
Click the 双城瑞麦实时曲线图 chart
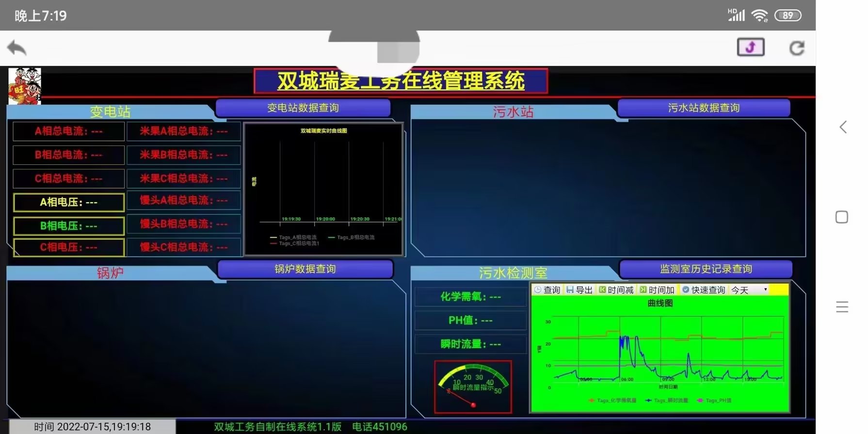click(323, 189)
